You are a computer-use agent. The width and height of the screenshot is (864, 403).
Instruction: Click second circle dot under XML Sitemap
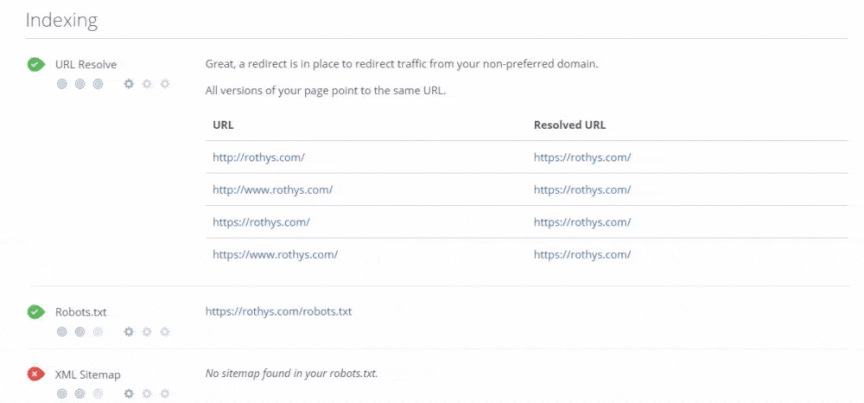[x=80, y=393]
